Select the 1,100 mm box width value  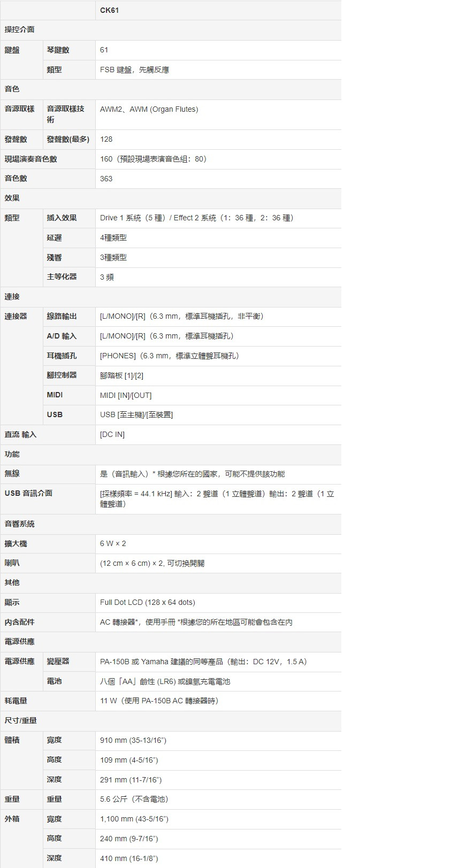coord(134,819)
